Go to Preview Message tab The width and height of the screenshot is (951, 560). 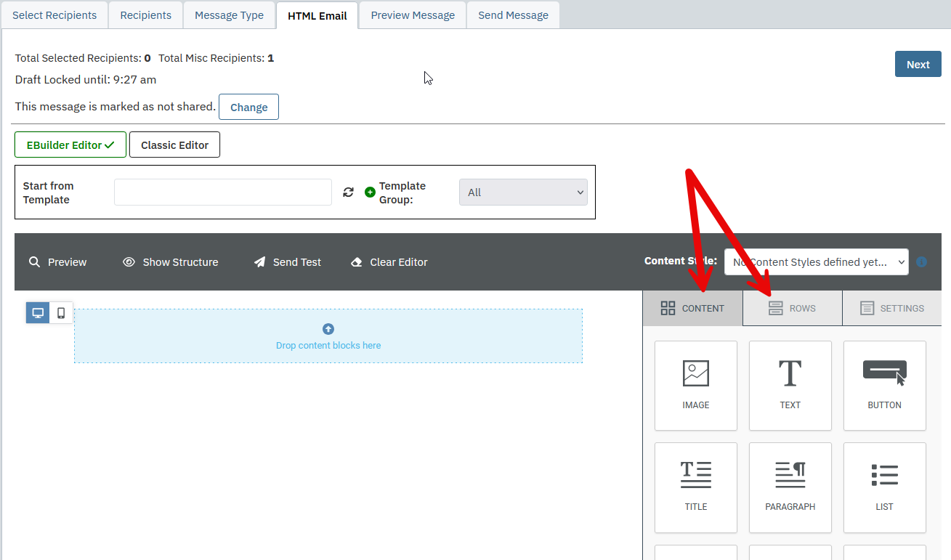click(413, 15)
